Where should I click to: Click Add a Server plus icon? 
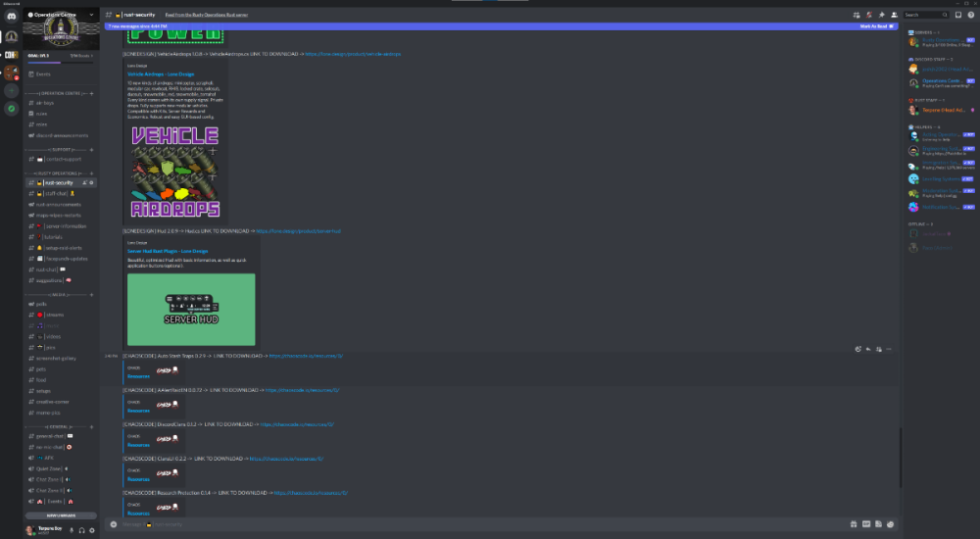click(11, 91)
